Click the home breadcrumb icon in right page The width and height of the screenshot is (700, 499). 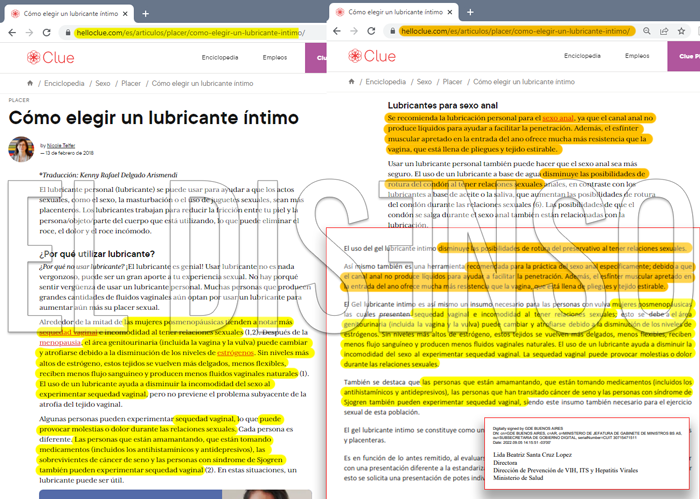click(x=351, y=82)
